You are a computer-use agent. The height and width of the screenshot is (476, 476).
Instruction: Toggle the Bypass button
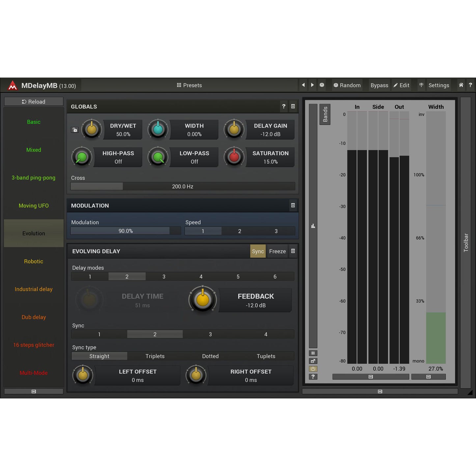(379, 85)
